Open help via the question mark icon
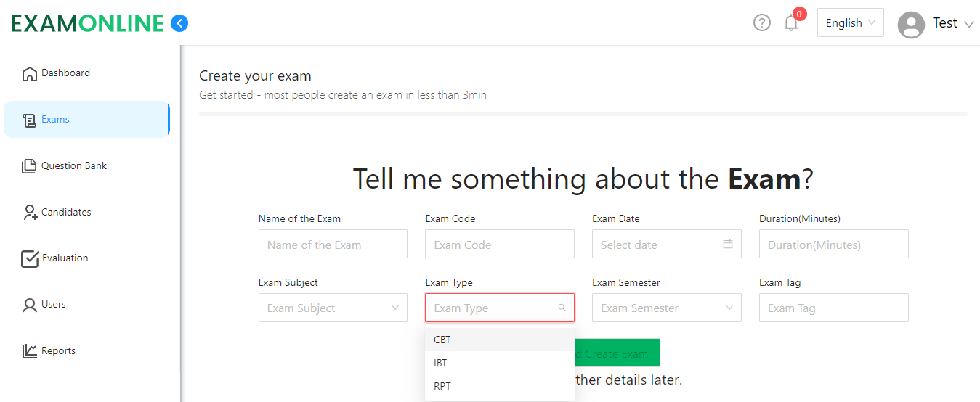The width and height of the screenshot is (980, 402). pos(761,23)
